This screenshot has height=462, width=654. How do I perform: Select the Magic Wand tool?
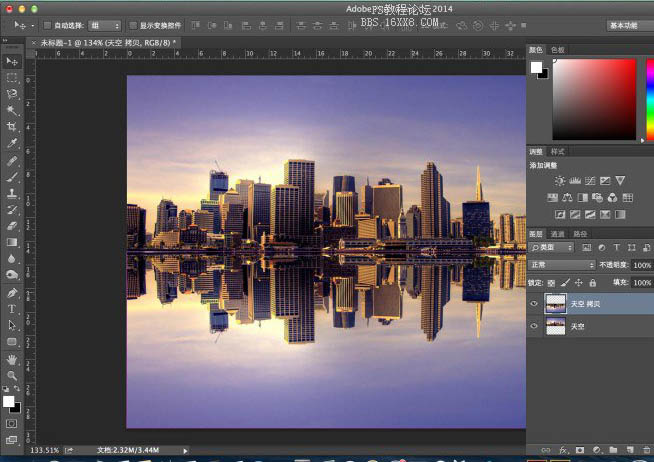coord(12,110)
